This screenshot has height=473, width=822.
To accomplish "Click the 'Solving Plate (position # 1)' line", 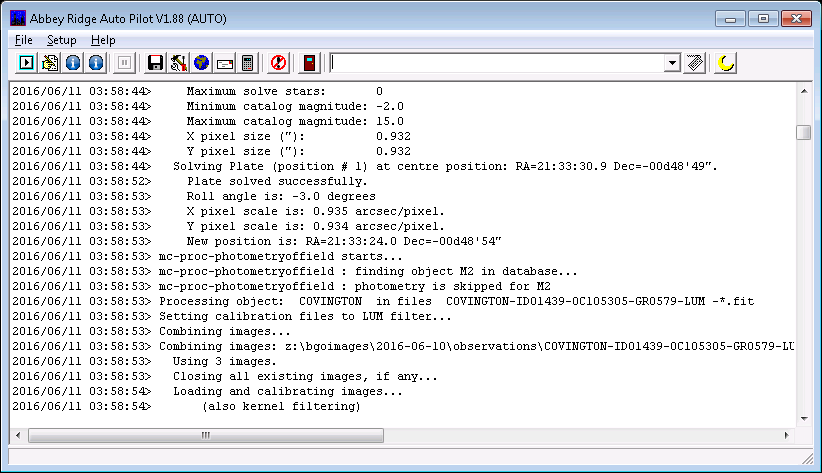I will (x=365, y=166).
